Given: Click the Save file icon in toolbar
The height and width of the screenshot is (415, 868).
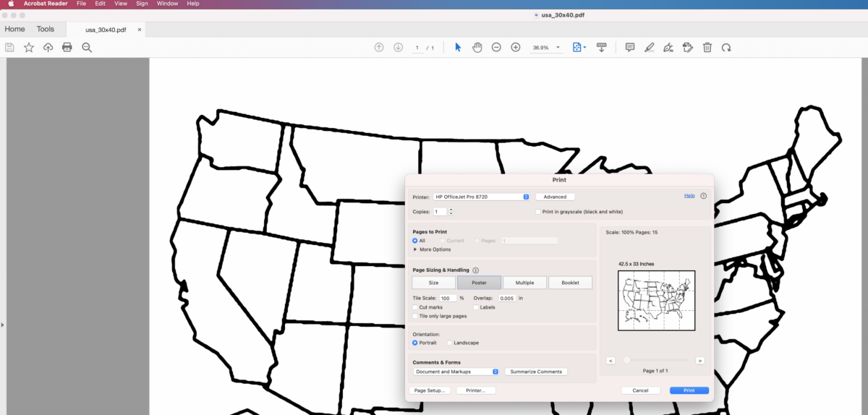Looking at the screenshot, I should tap(9, 47).
